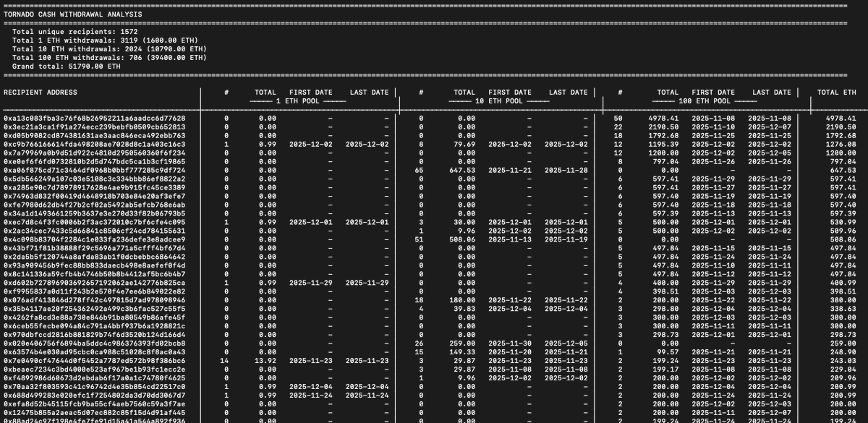868x423 pixels.
Task: Click address starting with 0xc9b766166614fda4
Action: click(x=95, y=145)
